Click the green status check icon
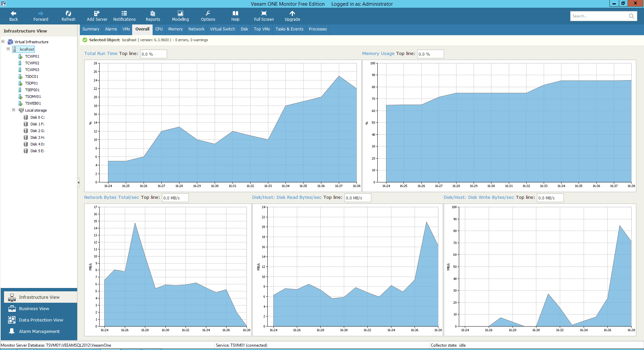This screenshot has width=644, height=350. coord(85,40)
